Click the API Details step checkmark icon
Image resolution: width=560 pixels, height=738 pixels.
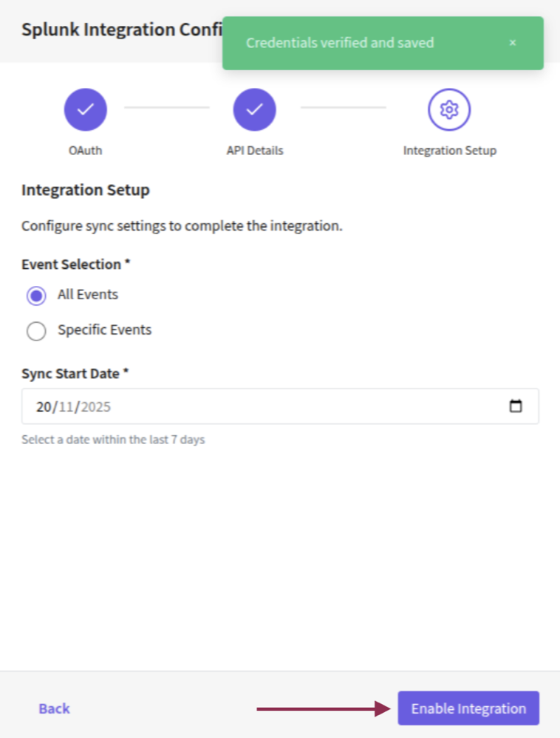(x=255, y=109)
